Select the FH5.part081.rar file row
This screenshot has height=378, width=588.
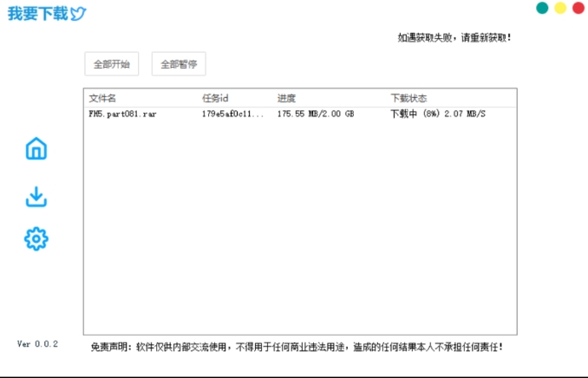pyautogui.click(x=122, y=114)
